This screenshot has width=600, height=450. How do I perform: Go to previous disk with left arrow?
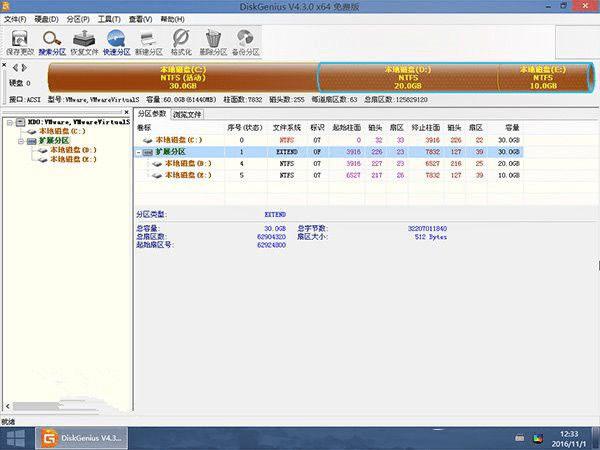[x=15, y=68]
